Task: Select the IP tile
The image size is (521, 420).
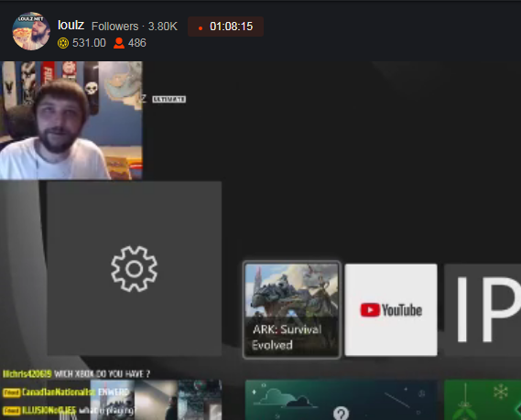Action: [x=483, y=310]
